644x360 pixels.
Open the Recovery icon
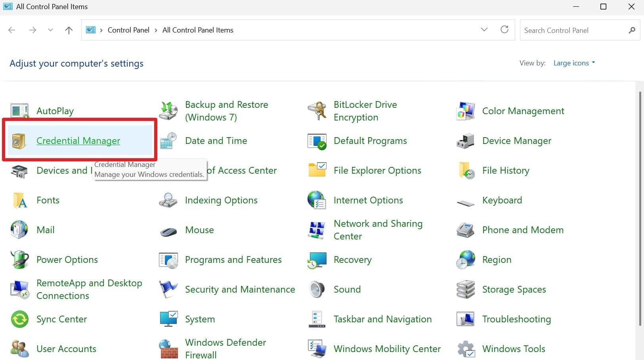317,260
